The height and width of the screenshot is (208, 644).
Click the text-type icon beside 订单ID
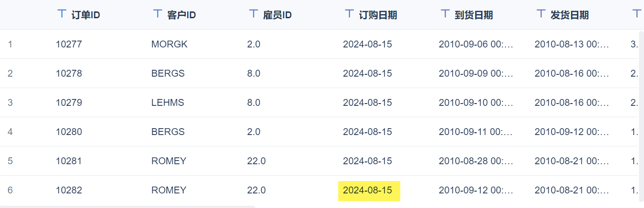(x=62, y=14)
